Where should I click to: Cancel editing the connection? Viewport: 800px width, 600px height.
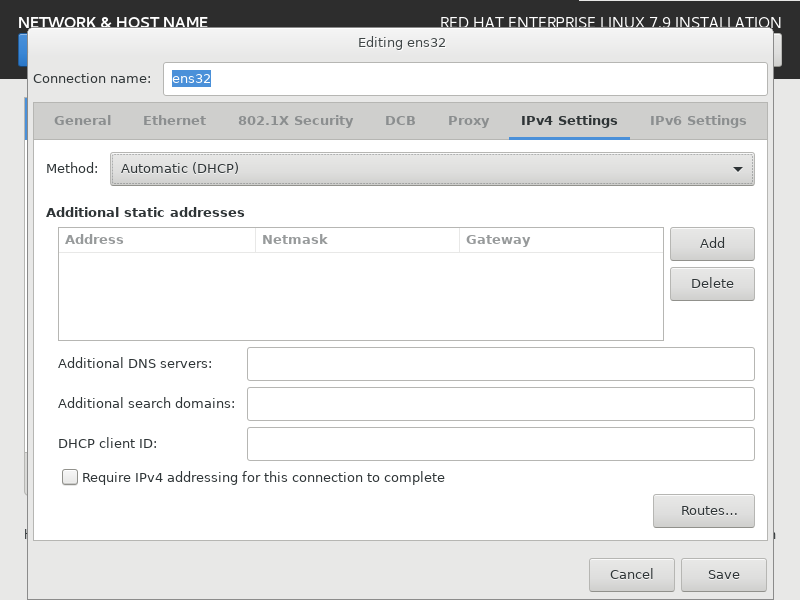[x=632, y=574]
